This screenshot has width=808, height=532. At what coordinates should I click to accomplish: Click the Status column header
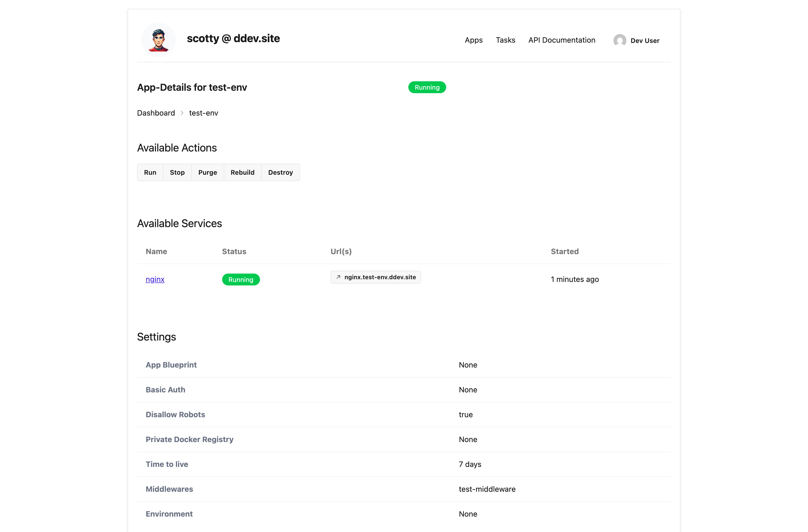(234, 251)
